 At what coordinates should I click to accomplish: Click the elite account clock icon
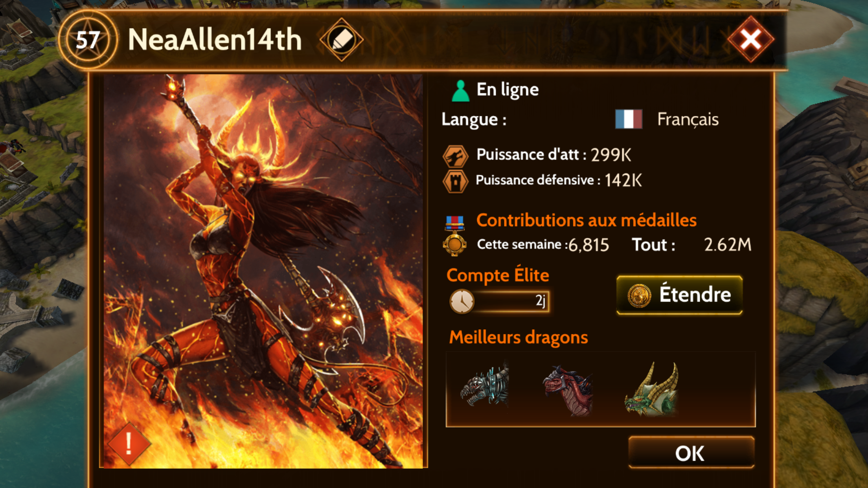click(462, 302)
